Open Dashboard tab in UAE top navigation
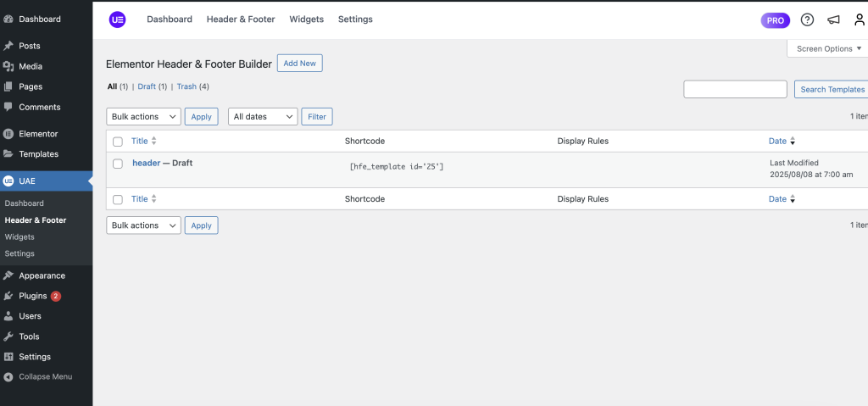 170,19
